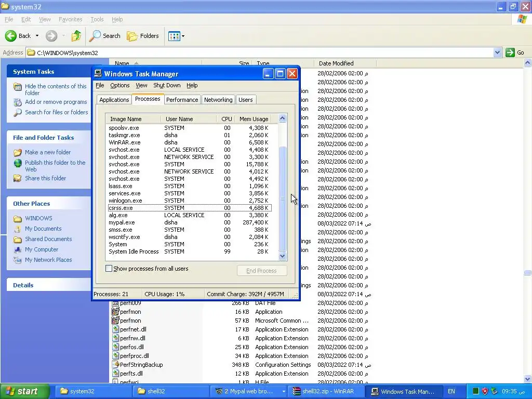The height and width of the screenshot is (399, 532).
Task: Open the Back button history dropdown arrow
Action: pyautogui.click(x=37, y=36)
